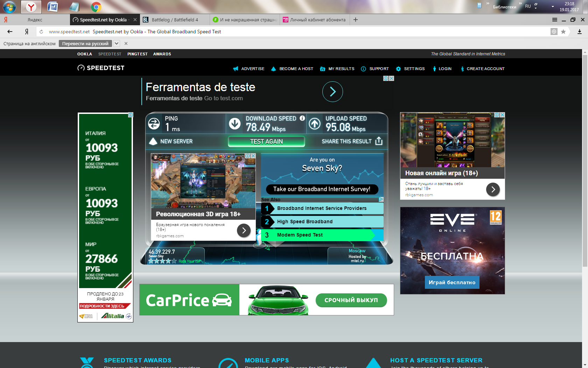588x368 pixels.
Task: Click the page vertical scrollbar
Action: click(x=585, y=161)
